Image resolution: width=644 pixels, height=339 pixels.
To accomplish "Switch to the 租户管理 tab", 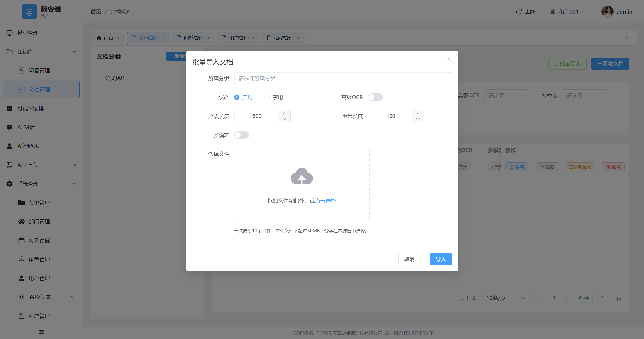I will [238, 38].
